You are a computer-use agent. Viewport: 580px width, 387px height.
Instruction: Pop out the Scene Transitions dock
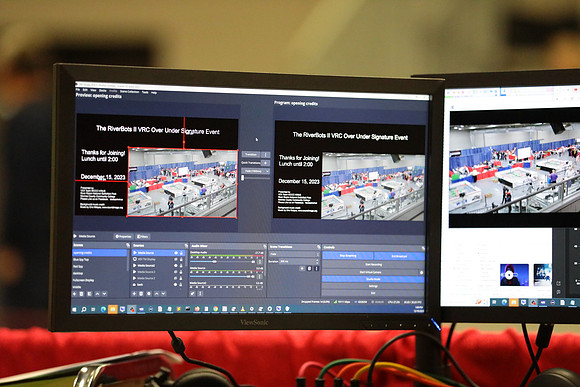(x=318, y=247)
